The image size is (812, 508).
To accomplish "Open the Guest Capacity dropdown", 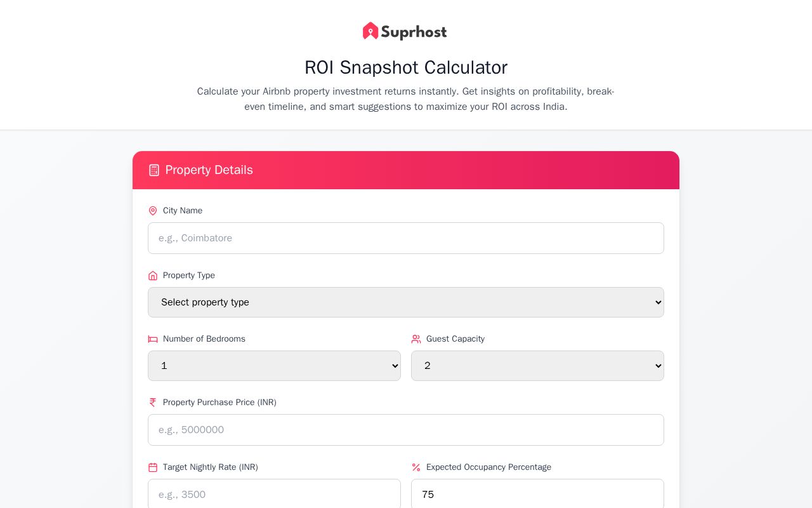I will [537, 366].
